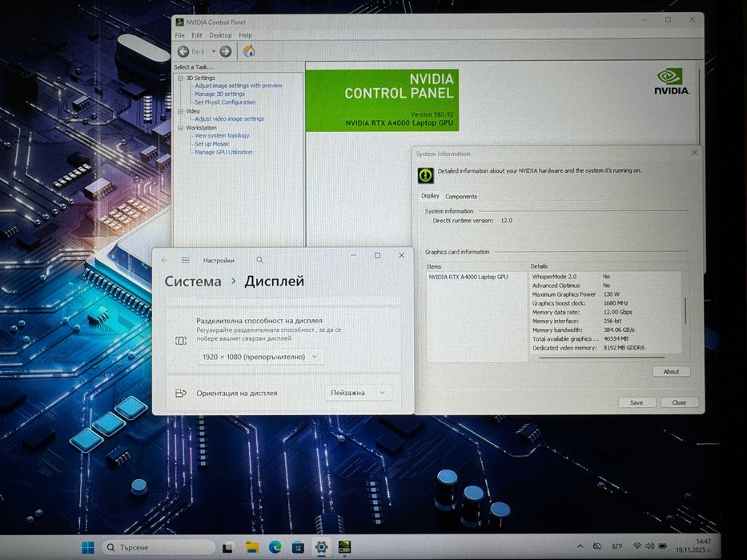Select the Memory interface row
This screenshot has height=560, width=747.
605,321
